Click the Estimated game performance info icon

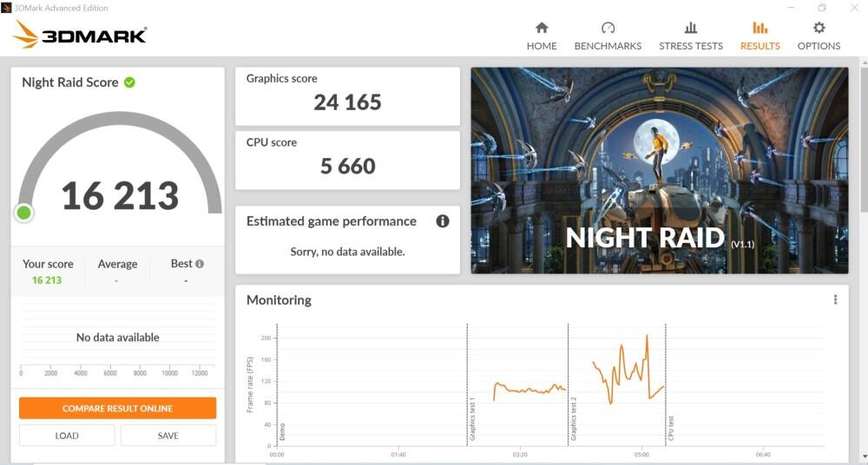pos(443,221)
